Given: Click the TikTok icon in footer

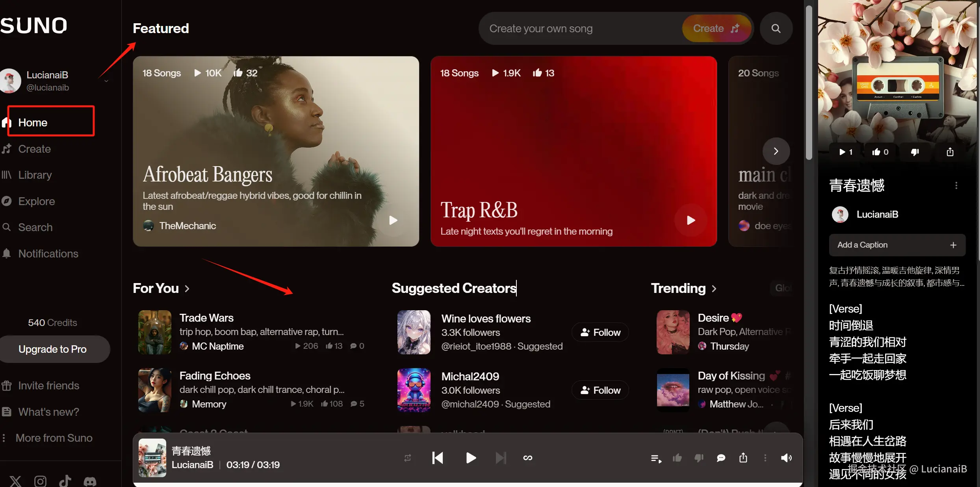Looking at the screenshot, I should (x=65, y=481).
